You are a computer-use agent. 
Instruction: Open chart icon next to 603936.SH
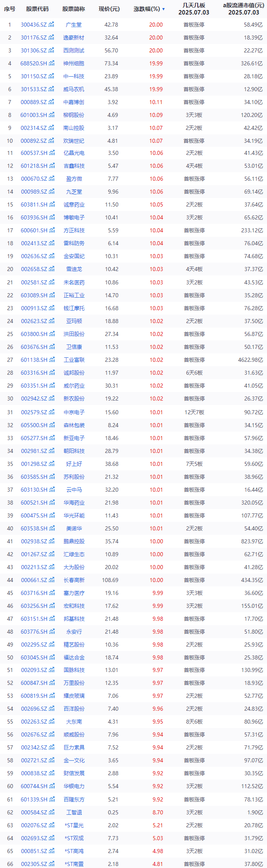click(51, 217)
